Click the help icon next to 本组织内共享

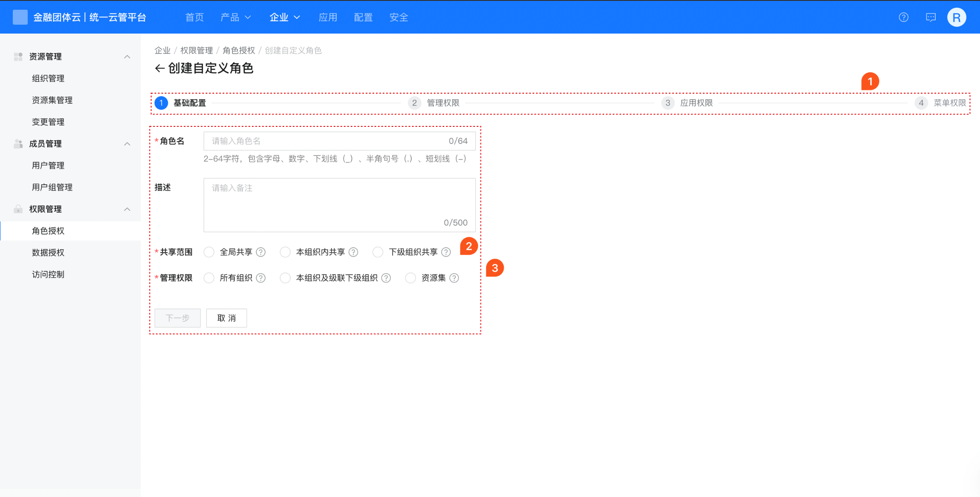pyautogui.click(x=353, y=252)
